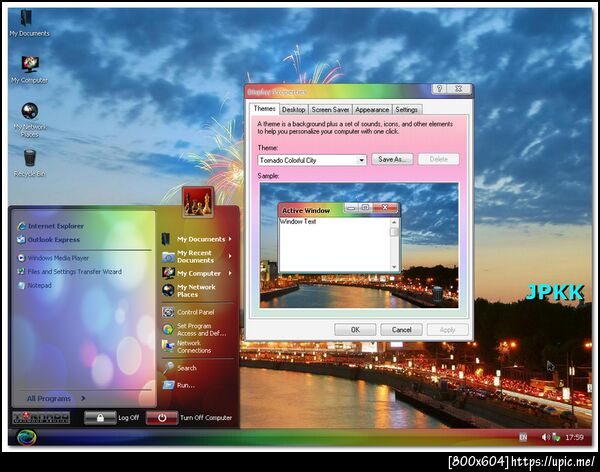Select the My Computer desktop icon
The image size is (600, 472).
(29, 70)
